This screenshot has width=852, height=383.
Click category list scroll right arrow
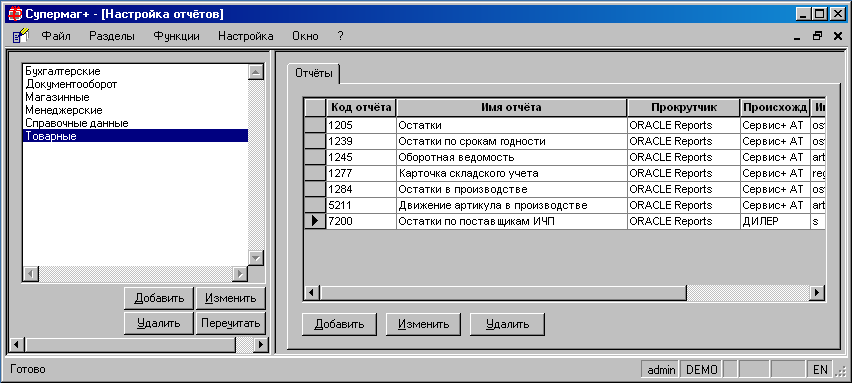tap(240, 273)
